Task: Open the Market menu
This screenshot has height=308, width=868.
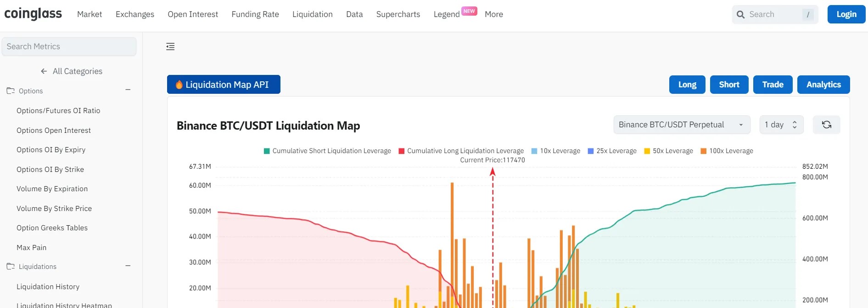Action: click(90, 14)
